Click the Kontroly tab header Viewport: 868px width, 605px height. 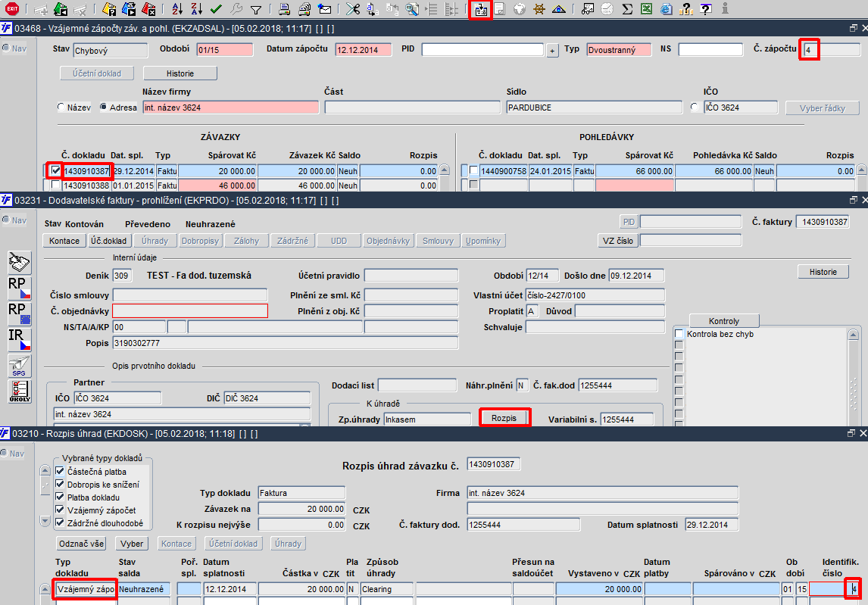724,321
